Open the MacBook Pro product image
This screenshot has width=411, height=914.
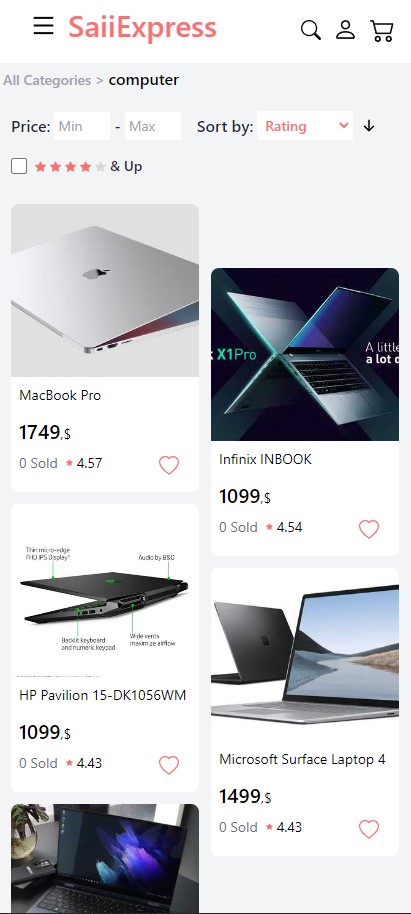pyautogui.click(x=105, y=290)
